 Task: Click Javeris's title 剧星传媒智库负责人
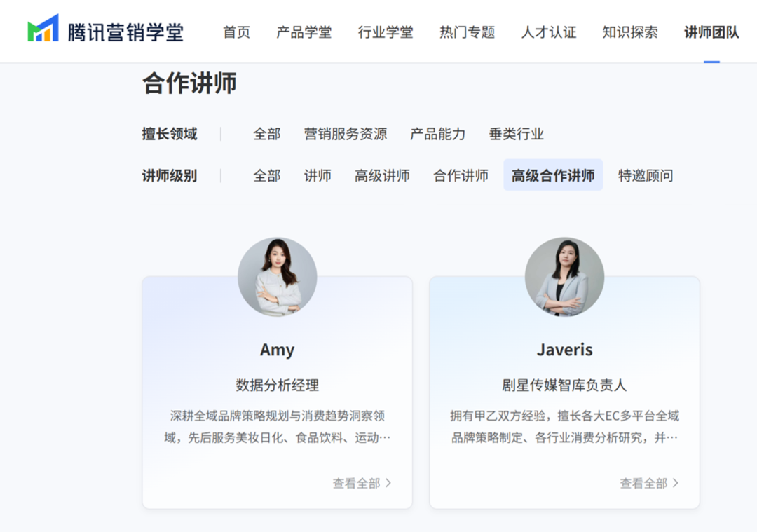point(564,386)
